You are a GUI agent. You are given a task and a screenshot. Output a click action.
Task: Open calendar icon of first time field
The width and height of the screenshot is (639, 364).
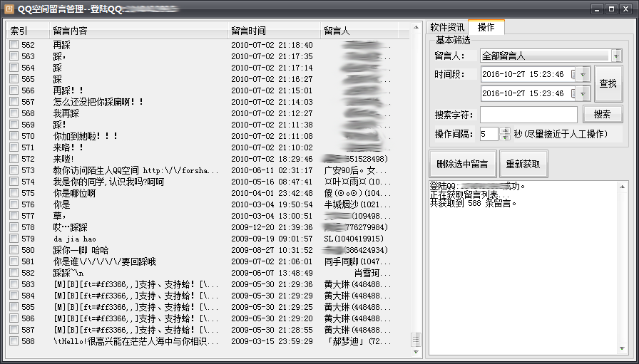tap(573, 74)
